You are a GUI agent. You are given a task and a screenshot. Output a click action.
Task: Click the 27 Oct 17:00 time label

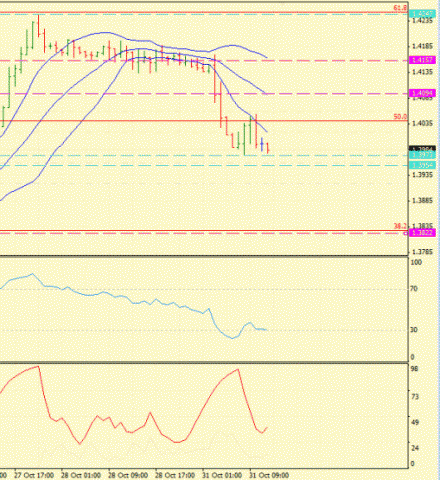click(34, 475)
